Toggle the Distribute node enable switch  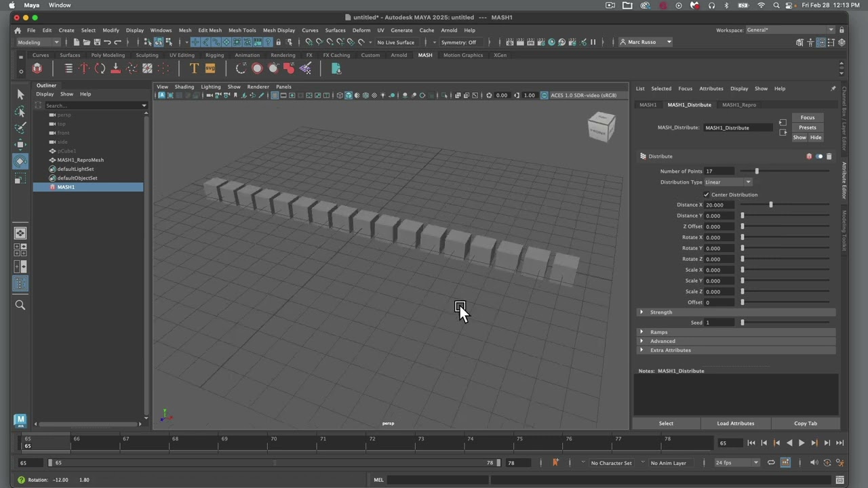point(818,157)
